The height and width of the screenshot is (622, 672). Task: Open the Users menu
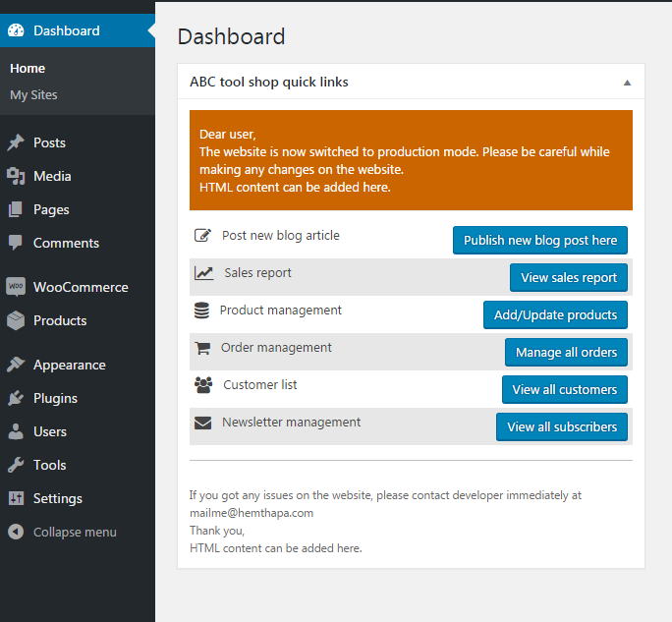tap(78, 431)
